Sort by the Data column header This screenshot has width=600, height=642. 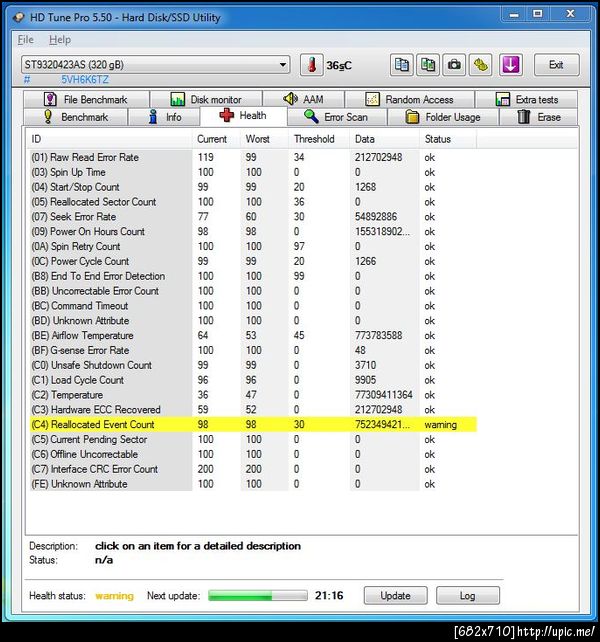coord(385,139)
